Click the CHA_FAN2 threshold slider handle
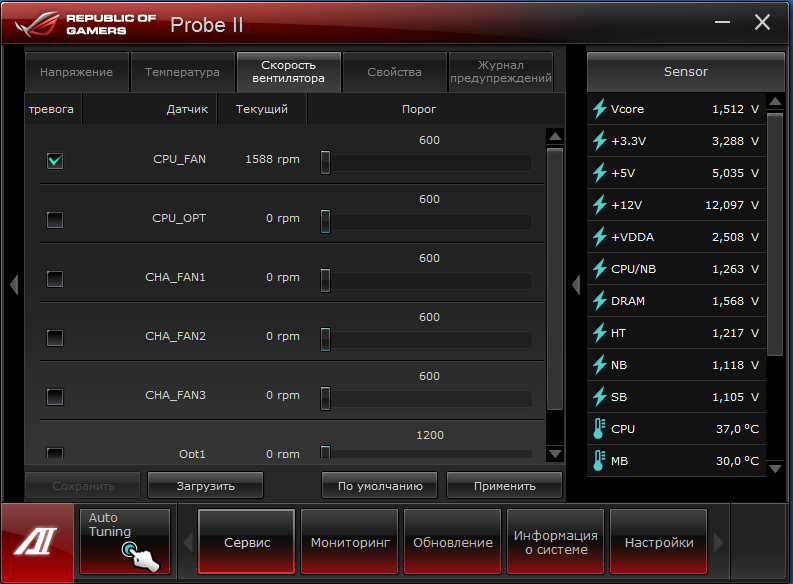This screenshot has width=793, height=584. tap(326, 339)
